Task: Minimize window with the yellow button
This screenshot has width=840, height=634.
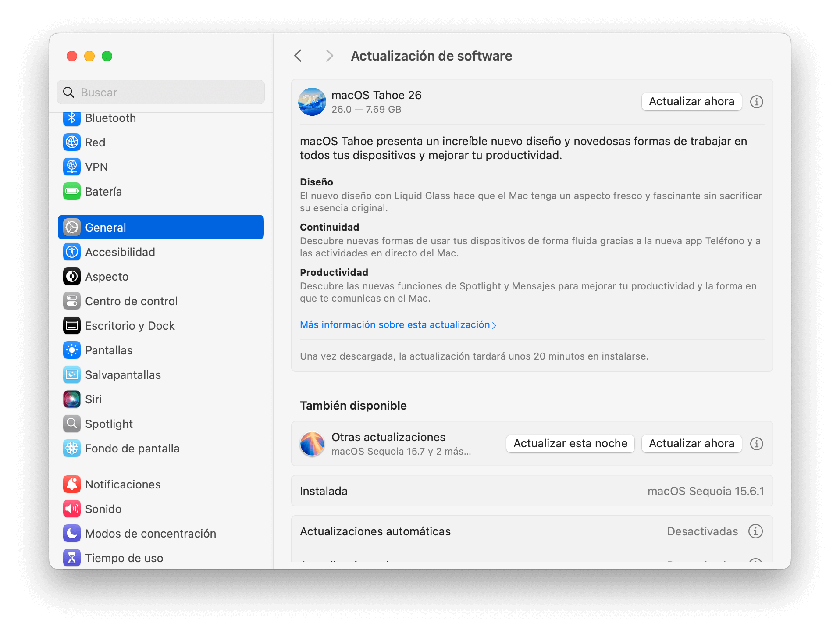Action: pos(89,56)
